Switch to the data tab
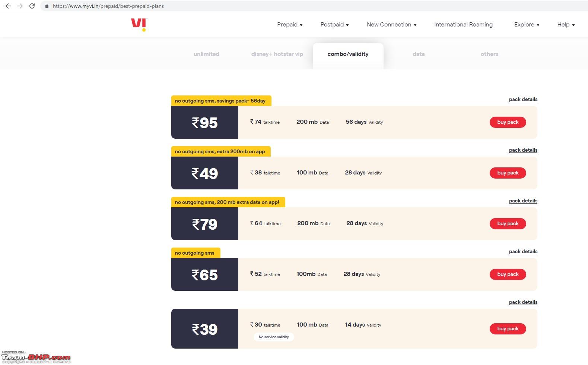The image size is (588, 365). point(419,54)
